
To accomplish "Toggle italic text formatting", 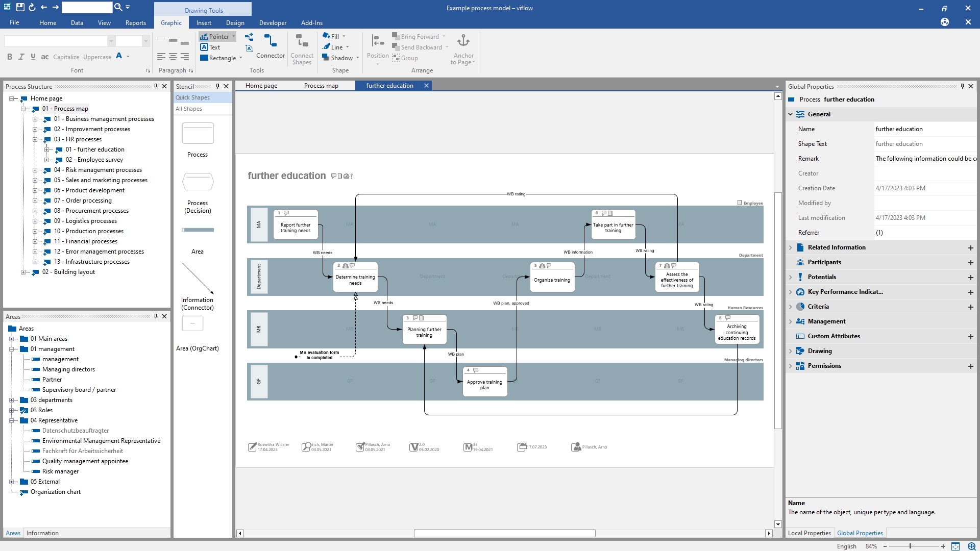I will (x=21, y=57).
